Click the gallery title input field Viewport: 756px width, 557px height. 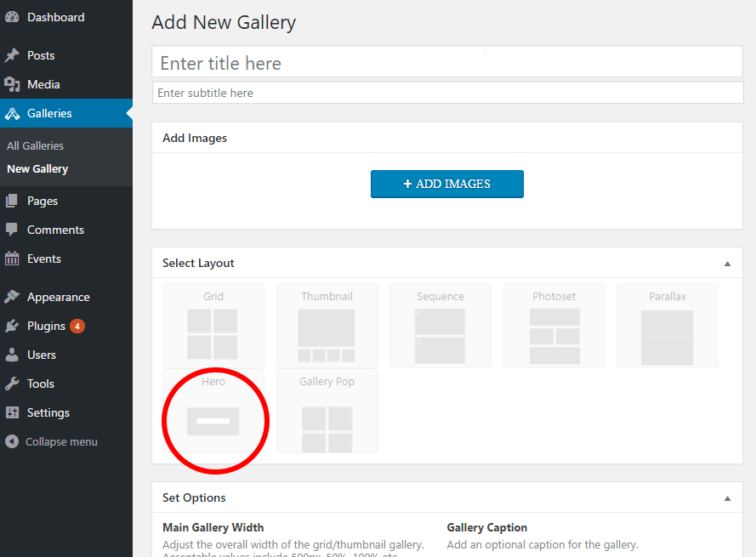click(x=446, y=63)
